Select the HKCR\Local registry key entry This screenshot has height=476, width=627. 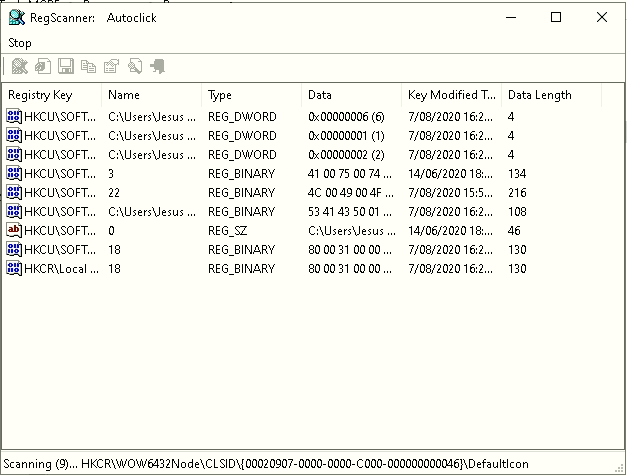pyautogui.click(x=61, y=269)
